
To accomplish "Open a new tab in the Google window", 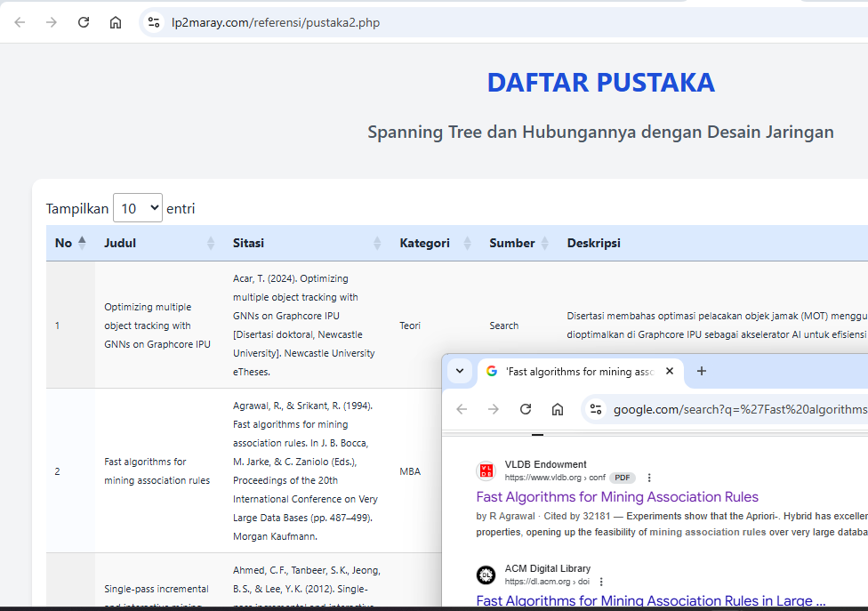I will (x=701, y=371).
